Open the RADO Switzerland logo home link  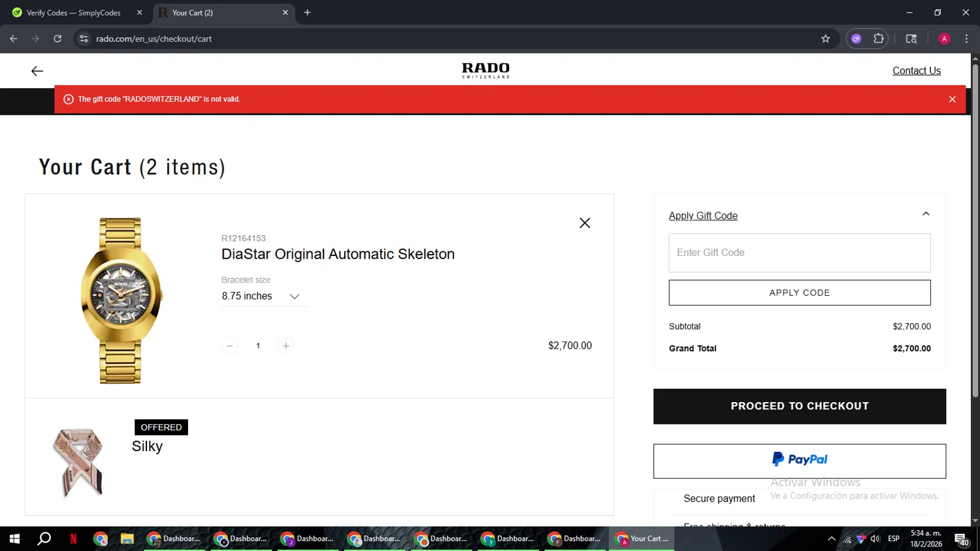(x=485, y=71)
